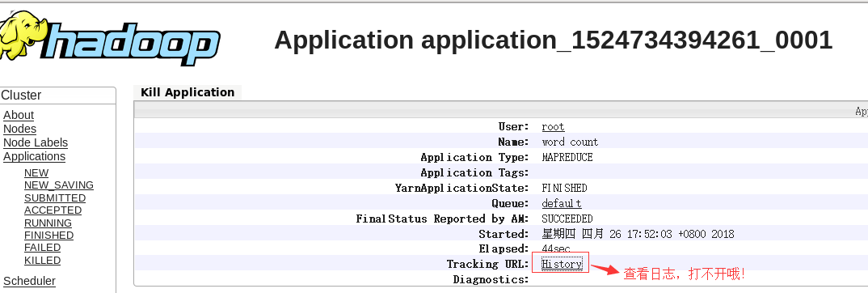
Task: Open the History tracking URL
Action: (562, 264)
